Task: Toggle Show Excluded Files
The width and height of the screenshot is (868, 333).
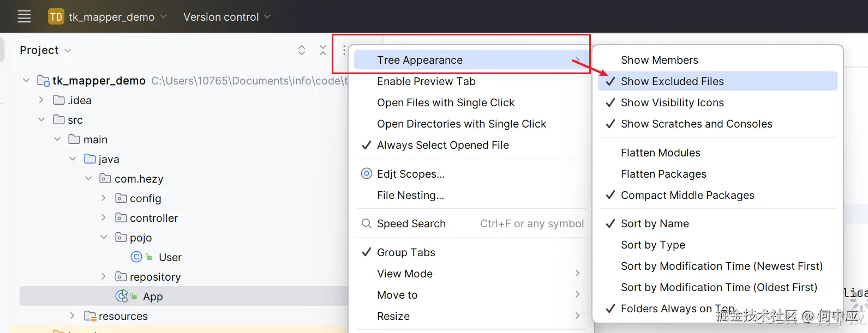Action: click(x=718, y=81)
